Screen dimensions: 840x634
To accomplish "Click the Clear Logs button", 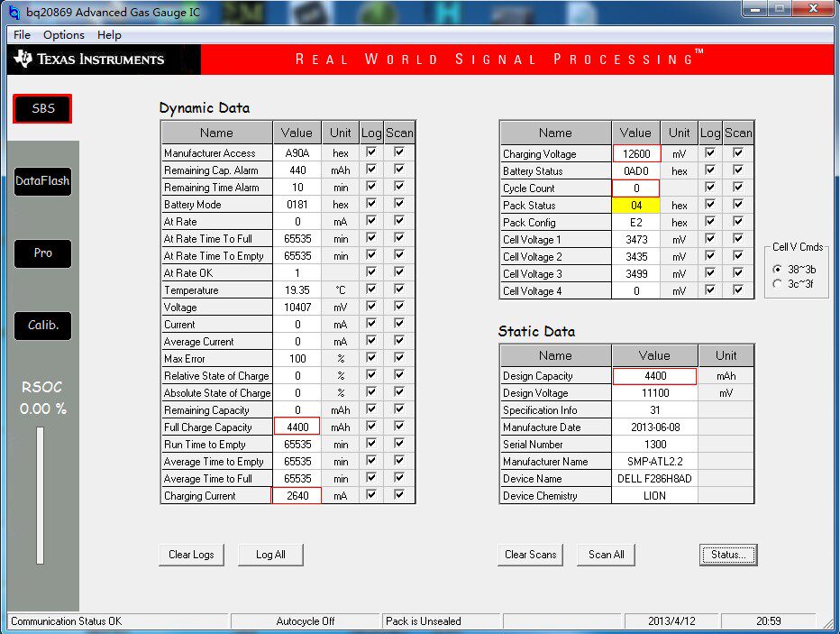I will click(191, 555).
